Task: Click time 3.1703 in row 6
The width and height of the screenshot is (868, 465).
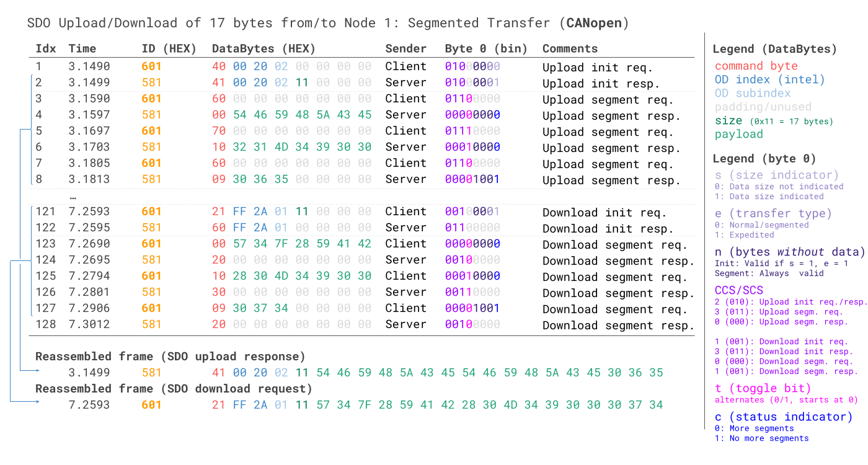Action: point(89,147)
